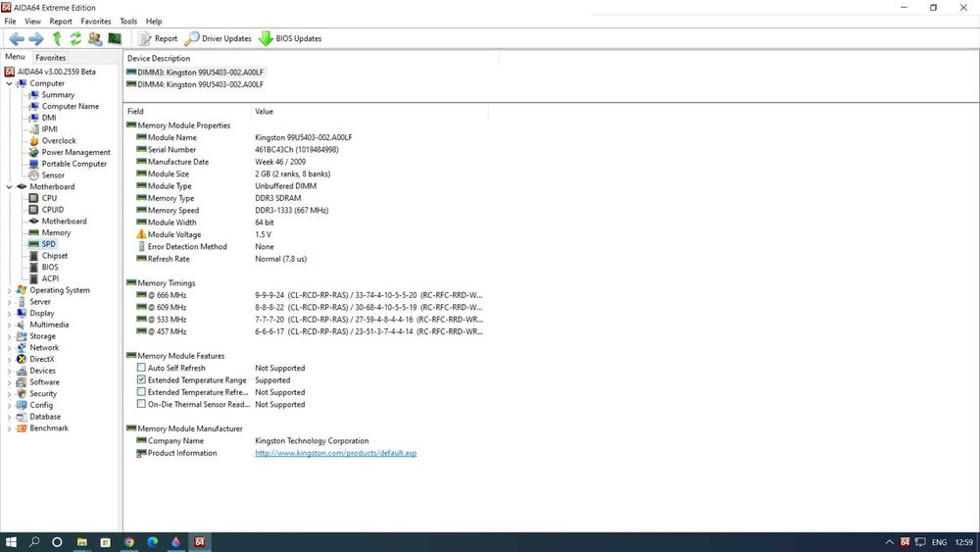Open the Windows Start menu
Image resolution: width=980 pixels, height=552 pixels.
(x=11, y=542)
